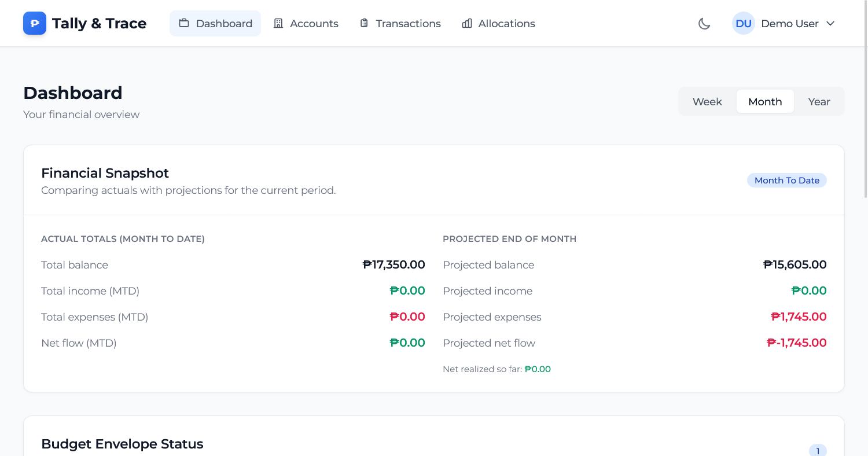Toggle dark mode with moon icon
This screenshot has height=456, width=868.
coord(704,24)
